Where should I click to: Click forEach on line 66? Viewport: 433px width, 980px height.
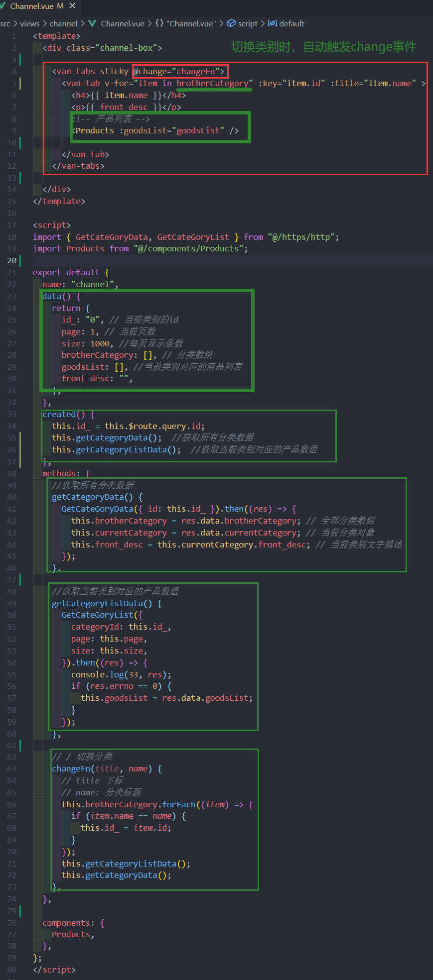[x=179, y=804]
